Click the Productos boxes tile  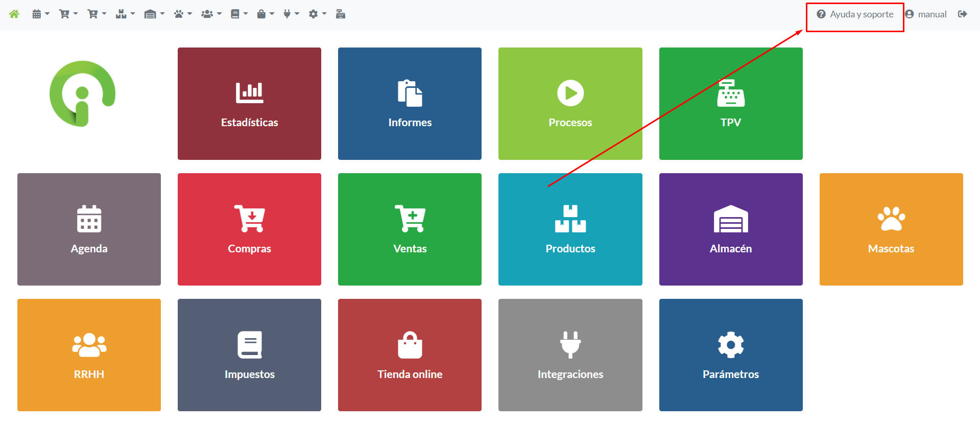[x=570, y=229]
